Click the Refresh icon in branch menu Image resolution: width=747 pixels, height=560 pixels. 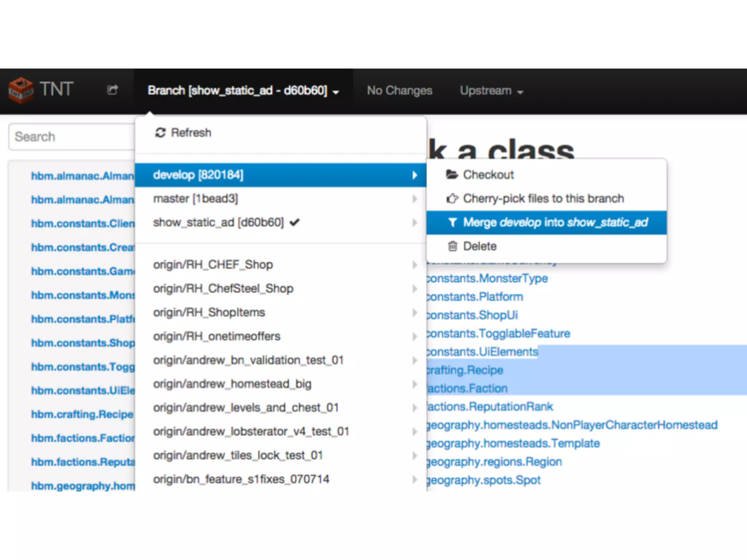[160, 133]
